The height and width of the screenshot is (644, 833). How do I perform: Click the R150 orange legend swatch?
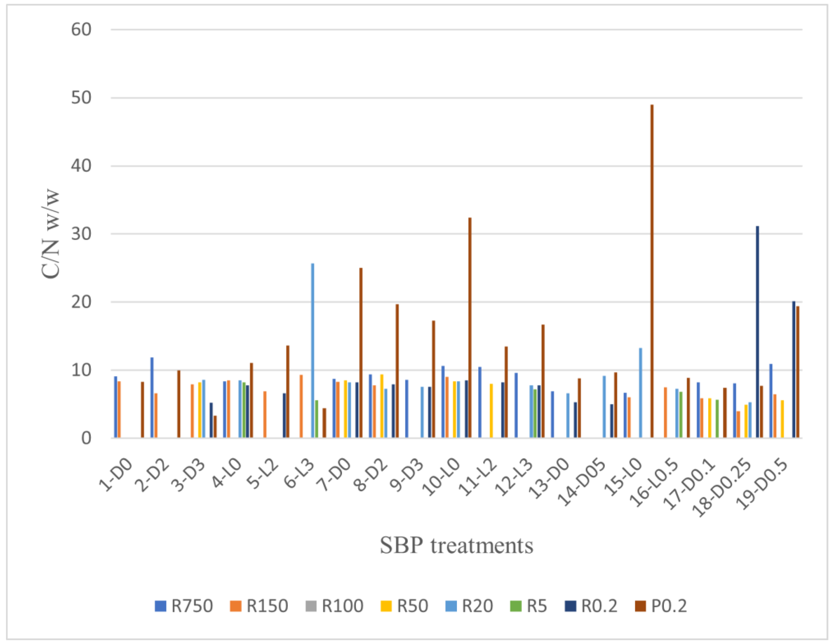pos(236,606)
